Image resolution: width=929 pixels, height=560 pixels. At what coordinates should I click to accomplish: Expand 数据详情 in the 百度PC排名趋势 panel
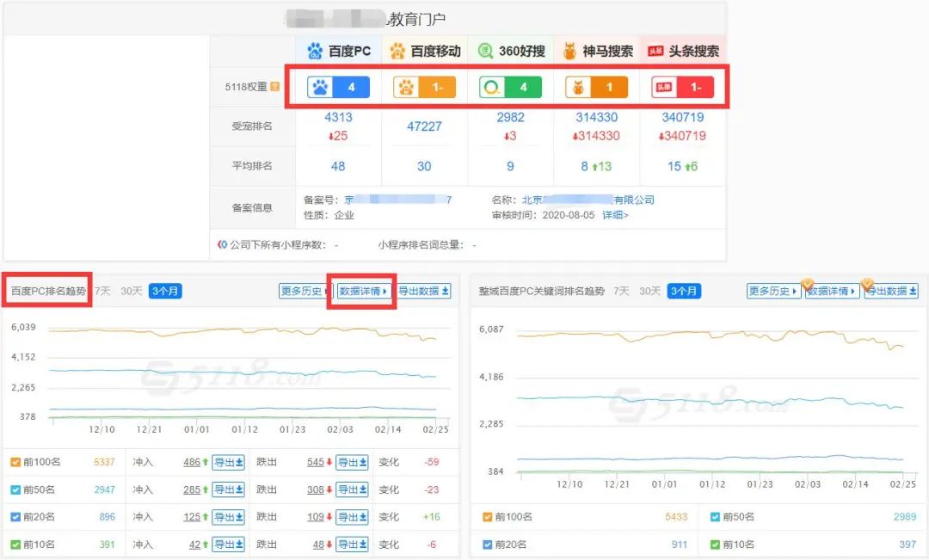[x=362, y=292]
